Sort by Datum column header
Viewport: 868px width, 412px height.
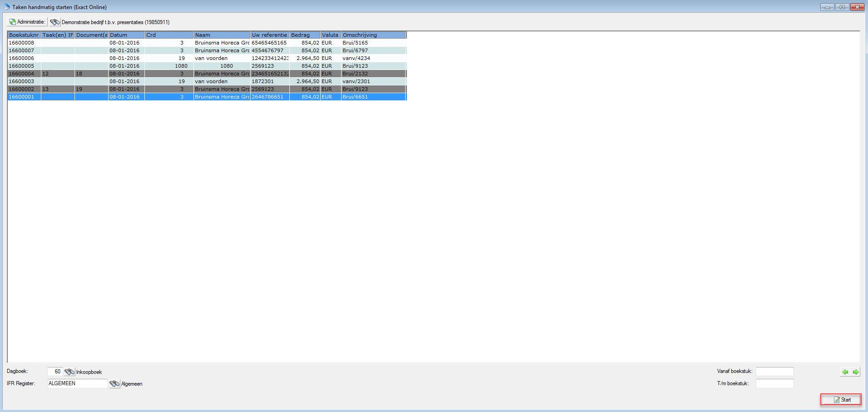pos(126,35)
